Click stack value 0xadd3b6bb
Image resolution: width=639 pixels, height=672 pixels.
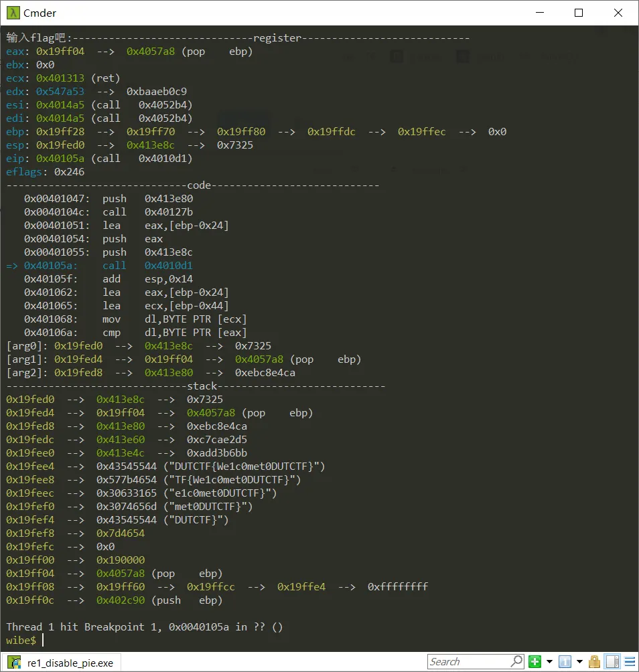(216, 453)
